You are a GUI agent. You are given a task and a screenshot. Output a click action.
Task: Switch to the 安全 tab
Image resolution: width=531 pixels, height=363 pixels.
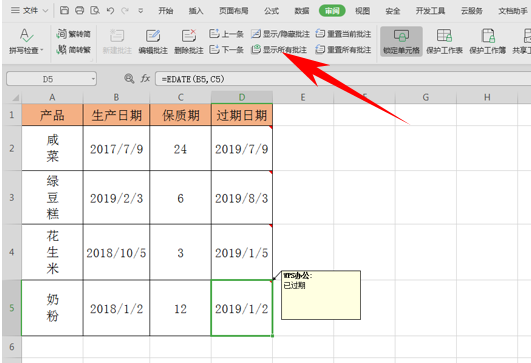392,11
